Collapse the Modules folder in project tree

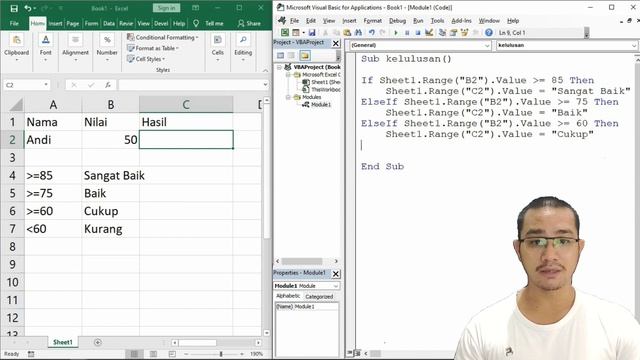tap(288, 97)
